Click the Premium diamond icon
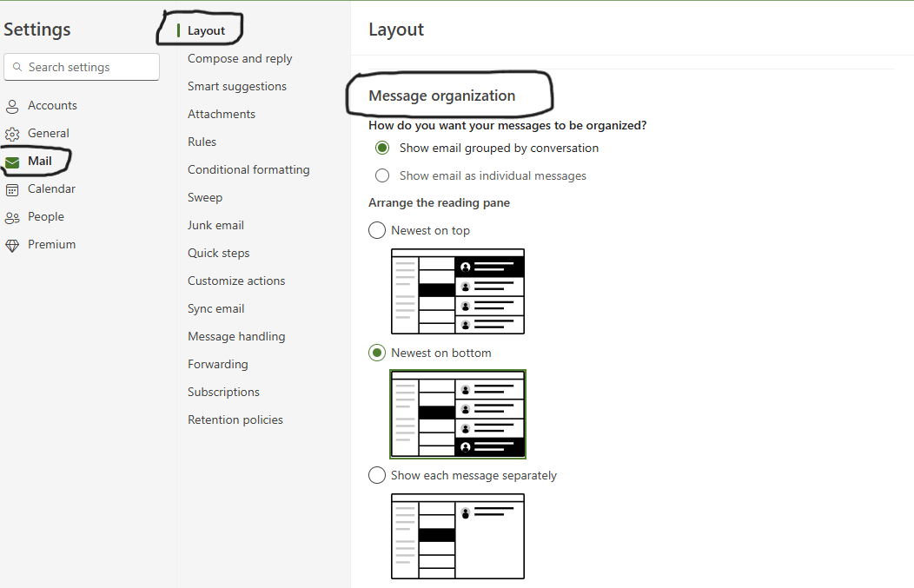The width and height of the screenshot is (914, 588). coord(12,245)
